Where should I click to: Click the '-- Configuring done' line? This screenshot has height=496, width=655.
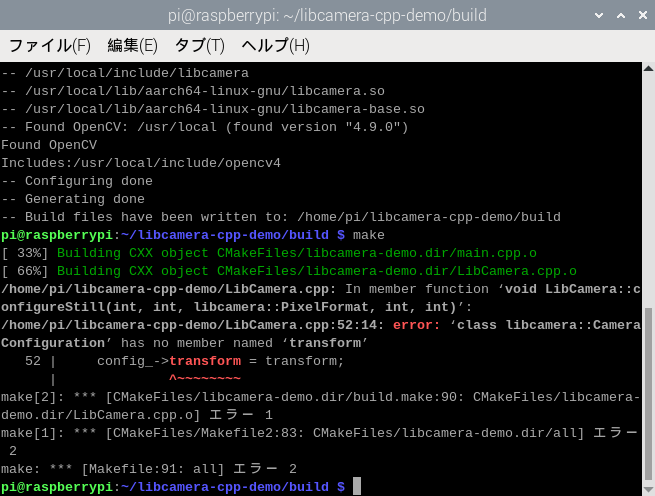[x=77, y=181]
